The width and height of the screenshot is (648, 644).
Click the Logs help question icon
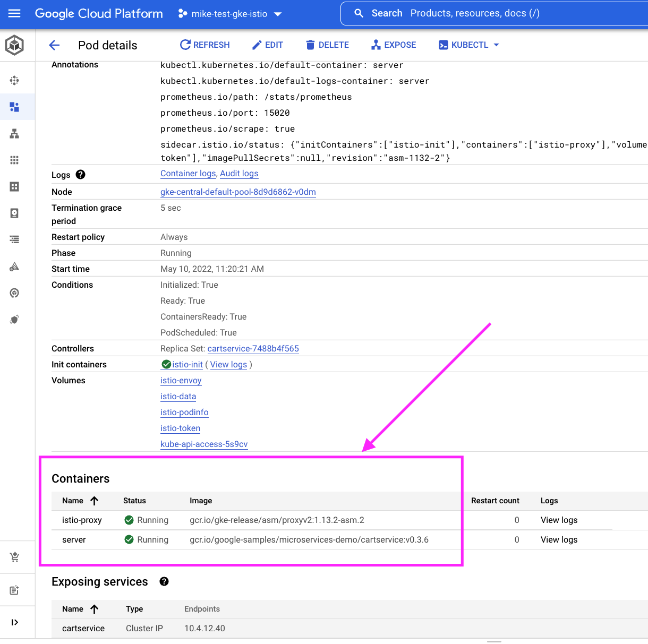[81, 174]
